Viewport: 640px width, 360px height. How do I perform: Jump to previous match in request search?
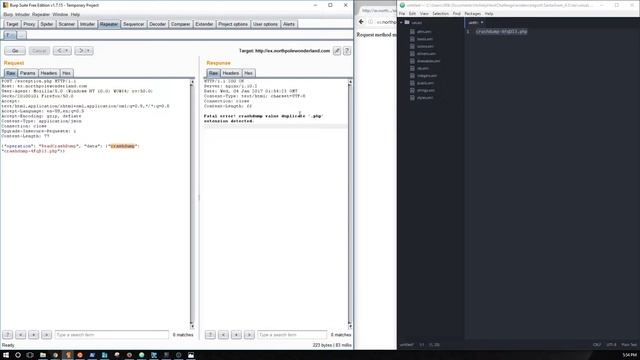pyautogui.click(x=21, y=335)
